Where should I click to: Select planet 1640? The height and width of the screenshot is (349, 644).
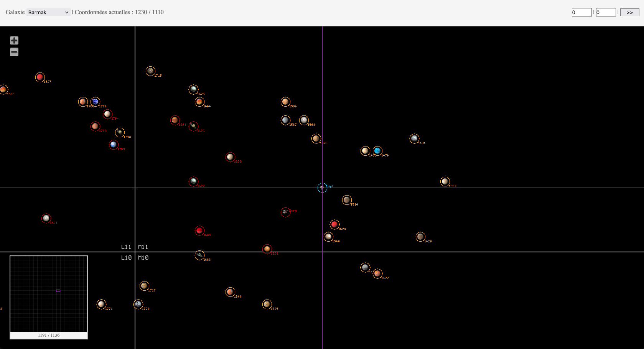click(x=230, y=292)
